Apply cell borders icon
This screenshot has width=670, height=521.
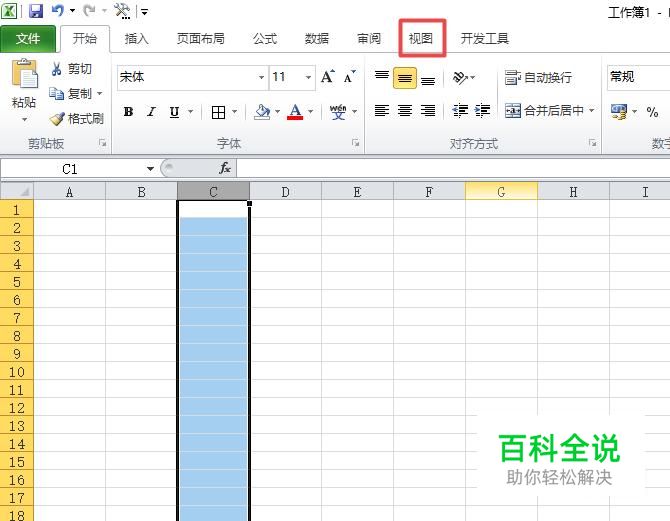click(218, 112)
